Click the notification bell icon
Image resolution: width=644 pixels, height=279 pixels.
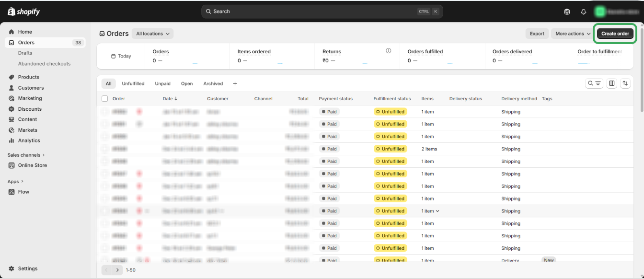(583, 12)
